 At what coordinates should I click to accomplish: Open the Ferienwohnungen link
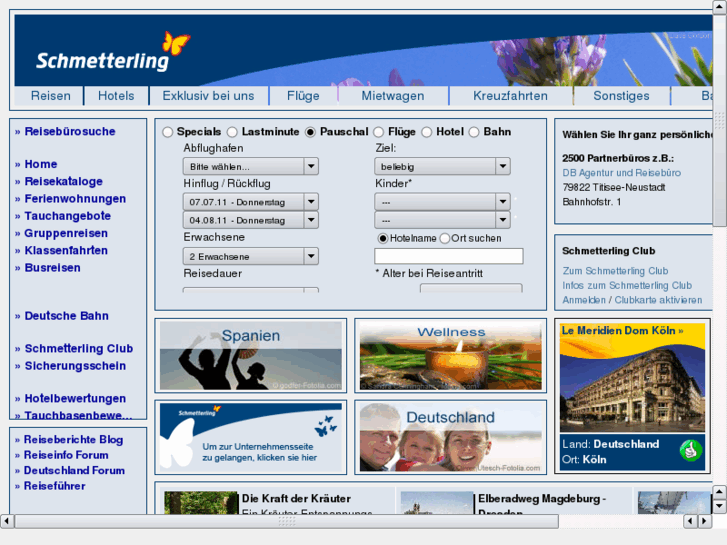pos(75,199)
